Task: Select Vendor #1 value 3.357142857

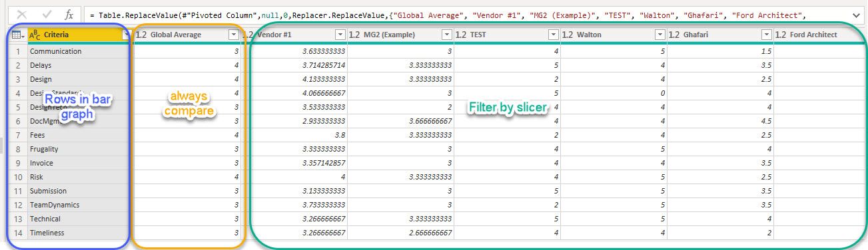Action: click(x=293, y=163)
